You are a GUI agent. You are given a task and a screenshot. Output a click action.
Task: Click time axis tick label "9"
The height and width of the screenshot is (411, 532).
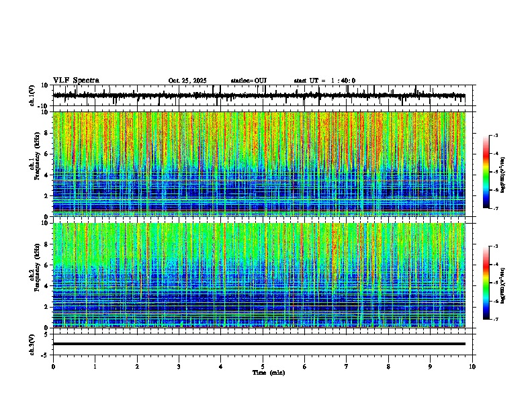[x=430, y=367]
